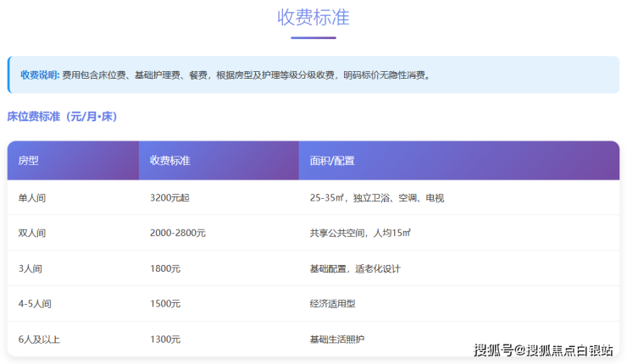The height and width of the screenshot is (364, 627).
Task: Click the 1300元 price cell
Action: (x=165, y=339)
